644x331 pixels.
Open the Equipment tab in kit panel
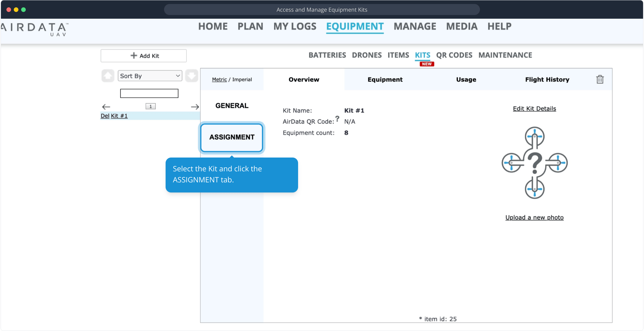pos(385,79)
